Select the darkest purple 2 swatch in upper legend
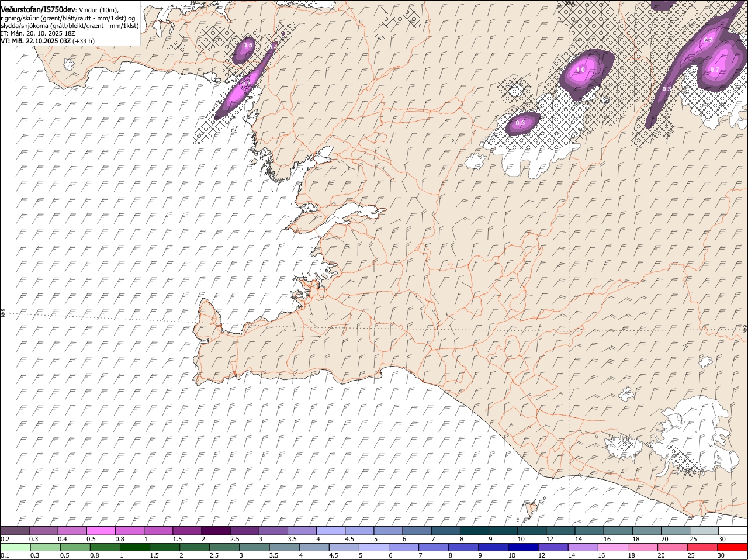 [216, 531]
